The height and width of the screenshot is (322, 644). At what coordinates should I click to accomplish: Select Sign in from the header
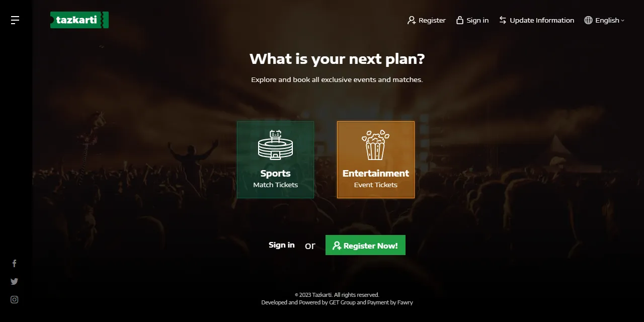(472, 20)
